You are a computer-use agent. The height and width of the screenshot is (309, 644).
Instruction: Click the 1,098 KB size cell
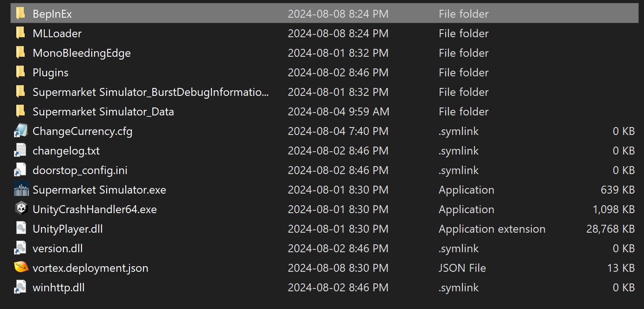click(x=614, y=209)
